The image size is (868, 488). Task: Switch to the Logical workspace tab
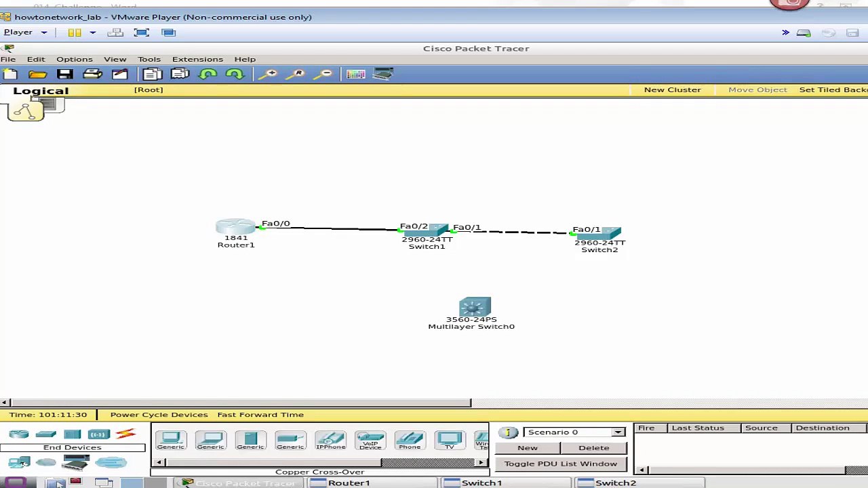[41, 91]
